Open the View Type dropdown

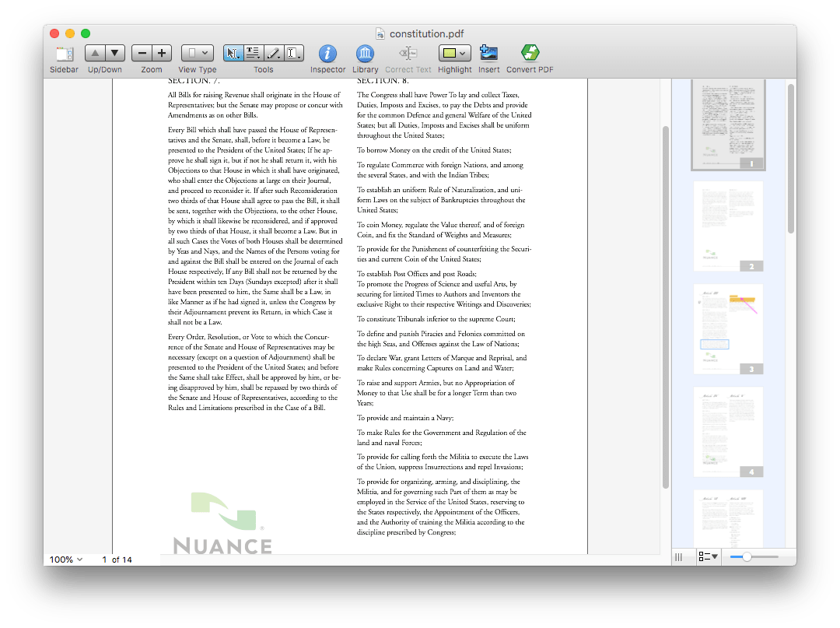pos(197,53)
